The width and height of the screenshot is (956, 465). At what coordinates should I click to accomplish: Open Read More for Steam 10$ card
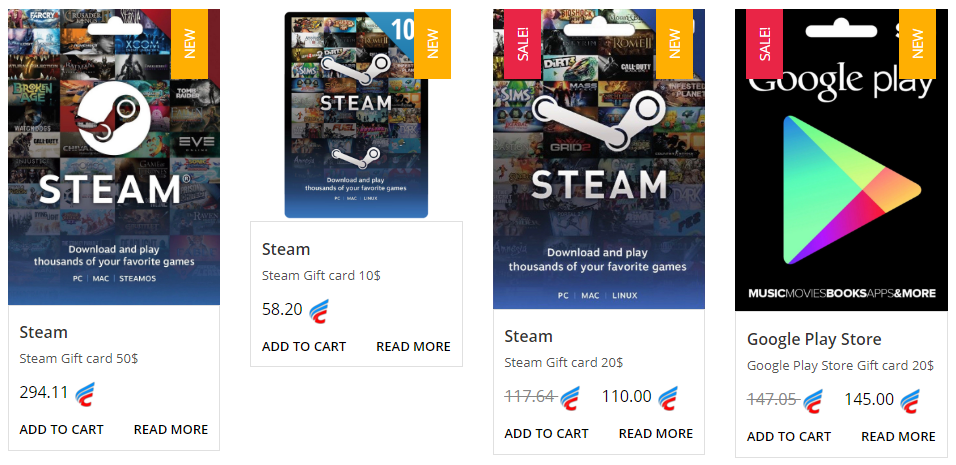click(413, 347)
